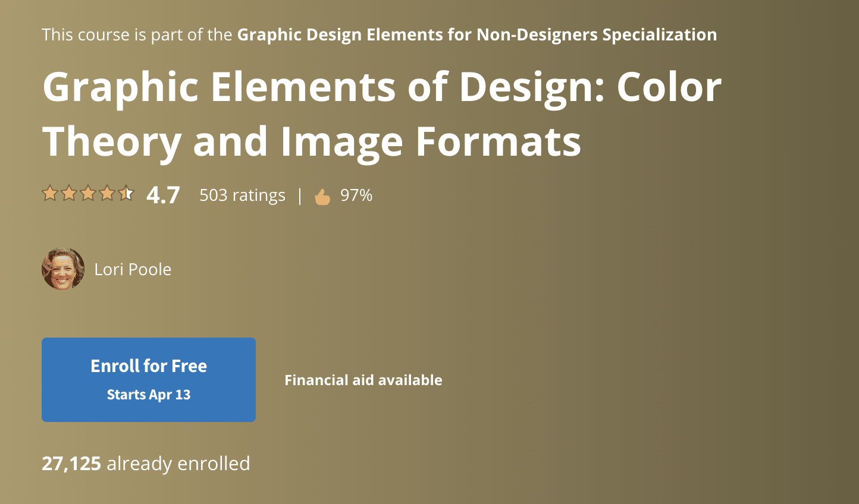
Task: Select the second star icon
Action: click(x=69, y=193)
